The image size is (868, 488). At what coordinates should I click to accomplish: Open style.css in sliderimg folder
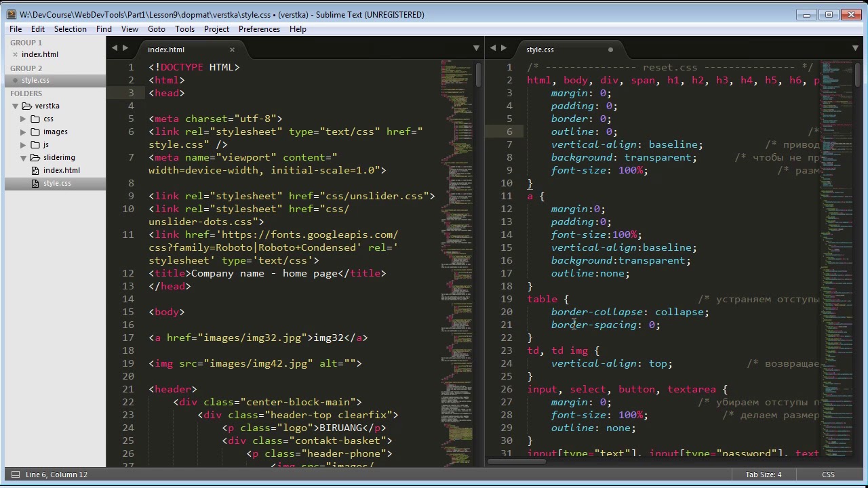point(57,183)
